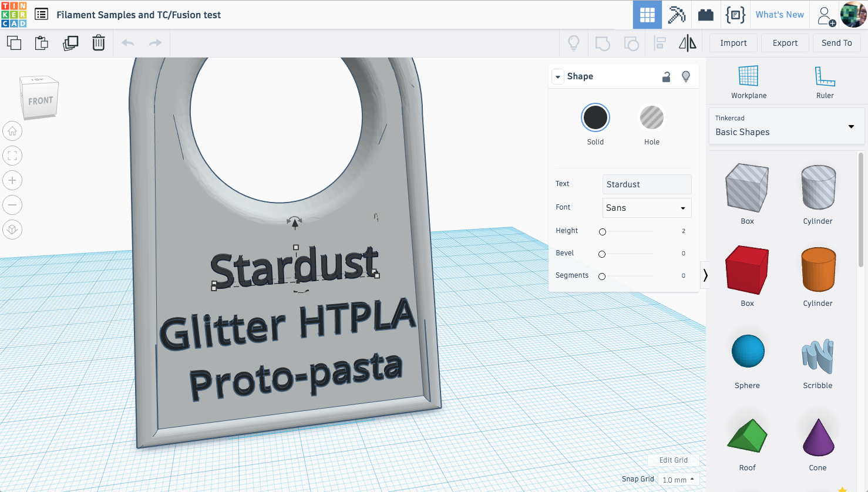Click the Edit Grid button
Image resolution: width=868 pixels, height=492 pixels.
tap(674, 460)
